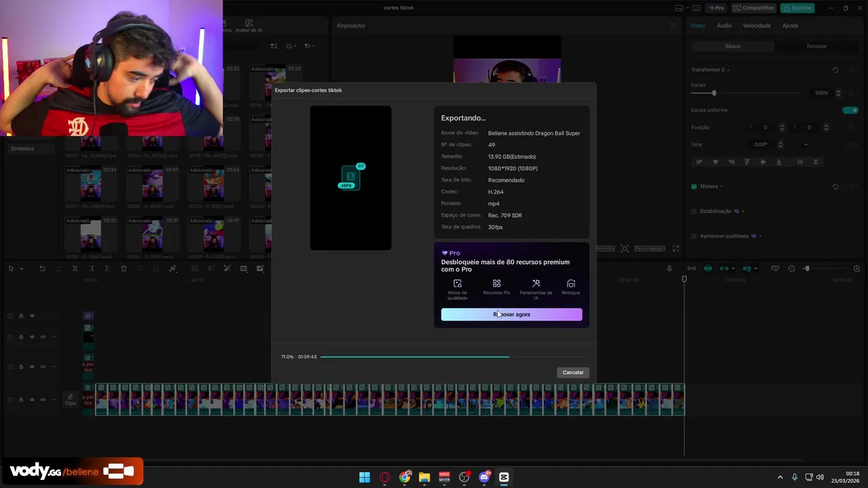868x488 pixels.
Task: Click the export progress bar
Action: (453, 357)
